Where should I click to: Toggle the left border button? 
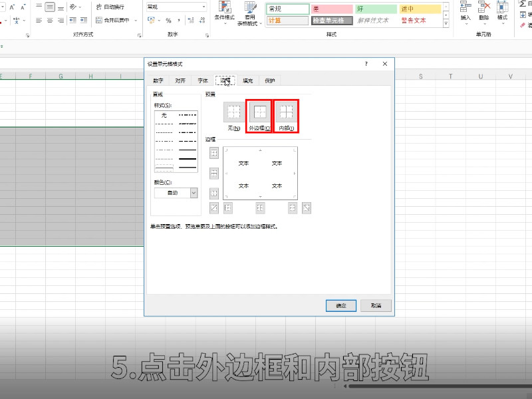[x=228, y=207]
